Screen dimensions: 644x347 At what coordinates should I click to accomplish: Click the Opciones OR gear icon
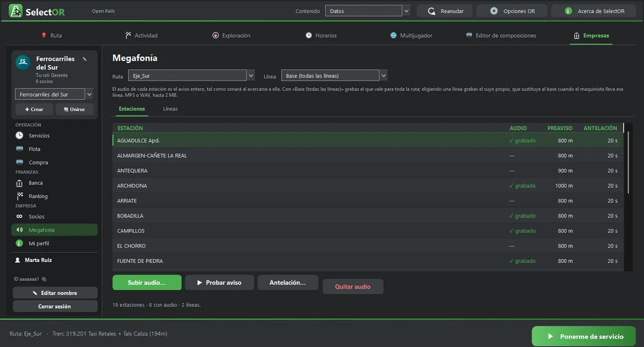click(494, 11)
